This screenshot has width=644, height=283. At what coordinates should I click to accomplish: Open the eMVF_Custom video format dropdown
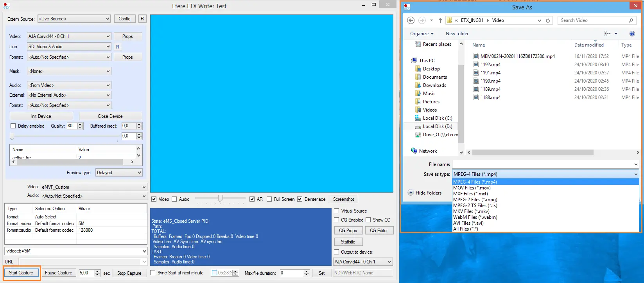pyautogui.click(x=94, y=187)
